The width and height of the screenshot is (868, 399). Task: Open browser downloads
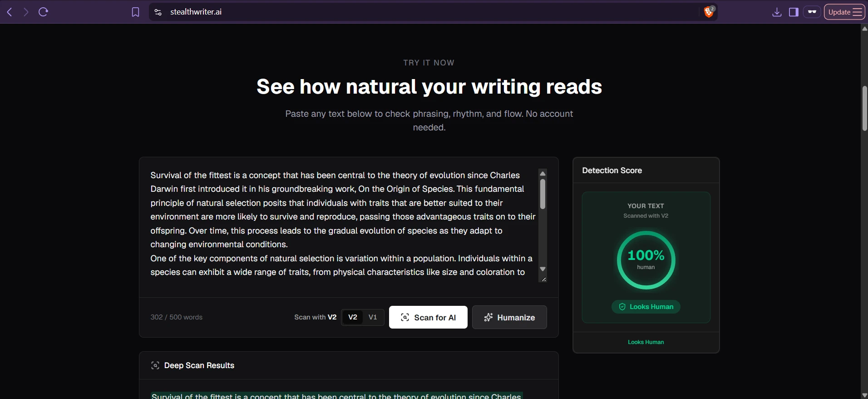click(x=777, y=12)
